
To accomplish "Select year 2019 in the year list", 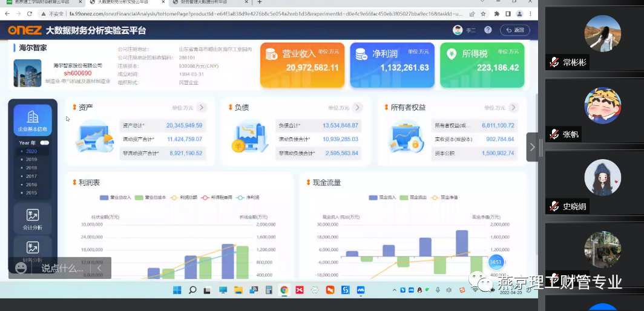I will [x=31, y=160].
